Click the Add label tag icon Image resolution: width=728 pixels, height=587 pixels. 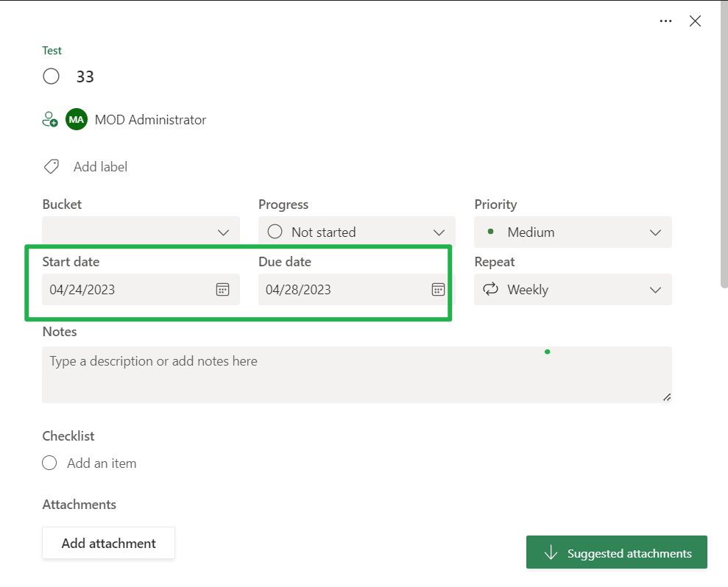click(51, 166)
